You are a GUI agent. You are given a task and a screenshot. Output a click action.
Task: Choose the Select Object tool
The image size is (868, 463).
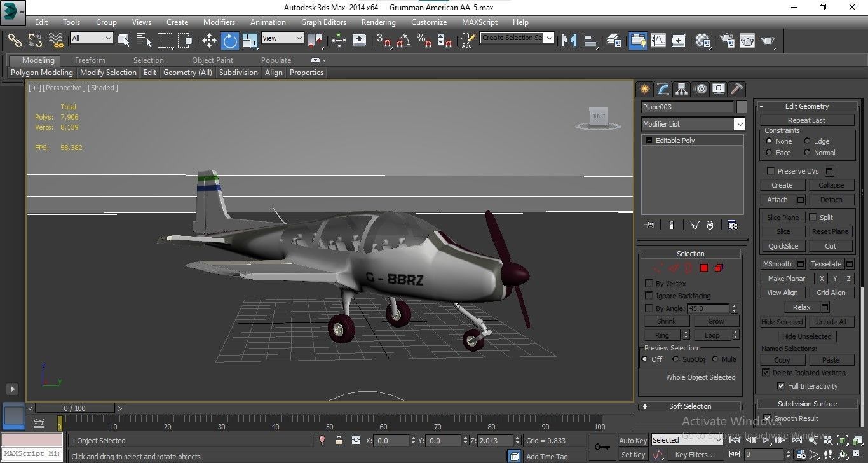click(x=124, y=40)
